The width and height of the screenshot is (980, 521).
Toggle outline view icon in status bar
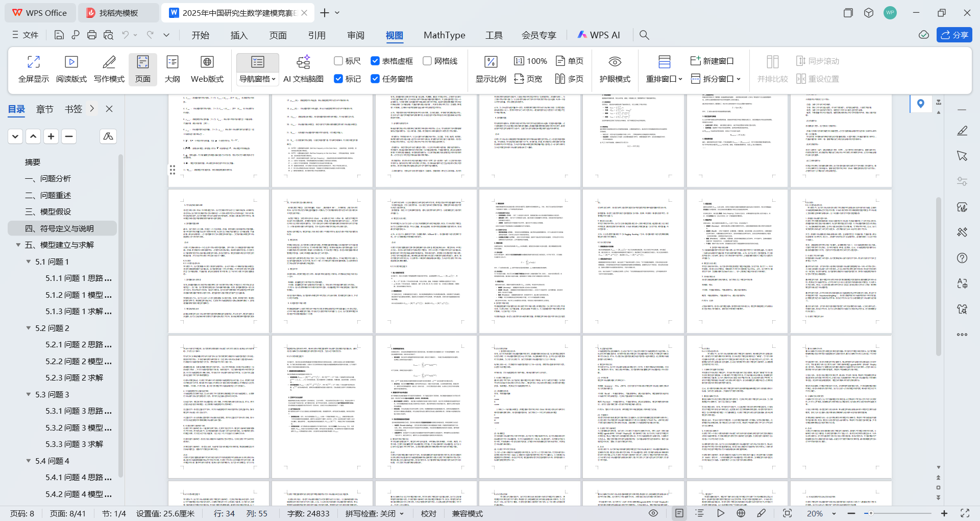[699, 513]
